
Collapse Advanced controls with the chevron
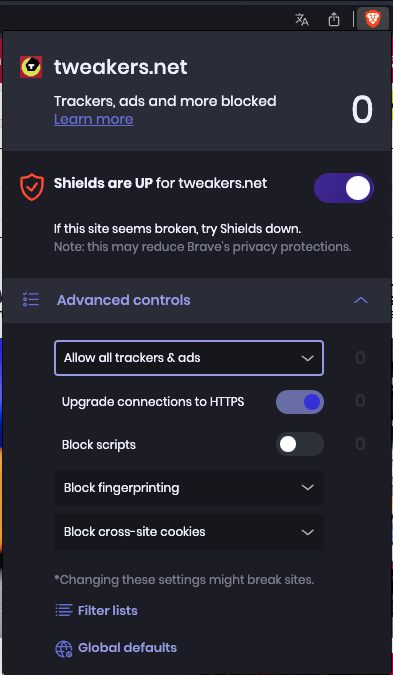pos(361,300)
